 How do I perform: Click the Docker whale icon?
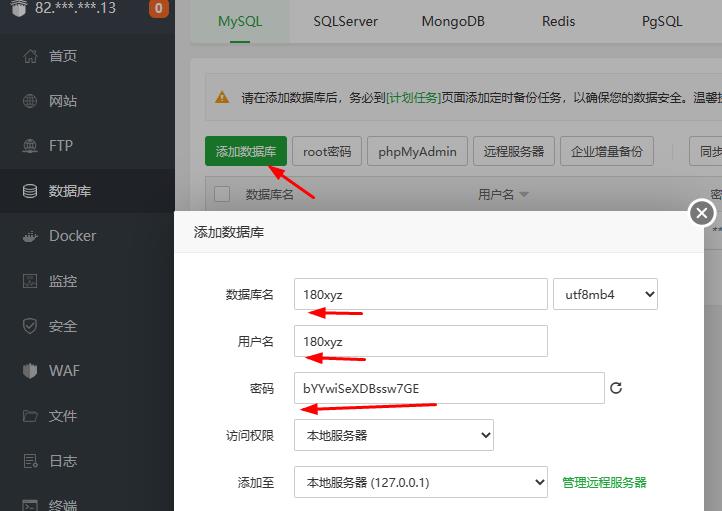pos(30,236)
